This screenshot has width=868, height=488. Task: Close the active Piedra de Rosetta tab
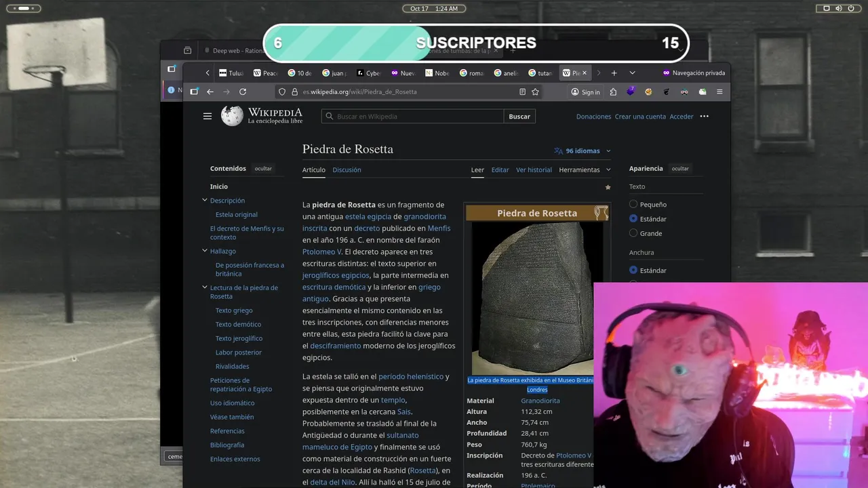point(584,73)
